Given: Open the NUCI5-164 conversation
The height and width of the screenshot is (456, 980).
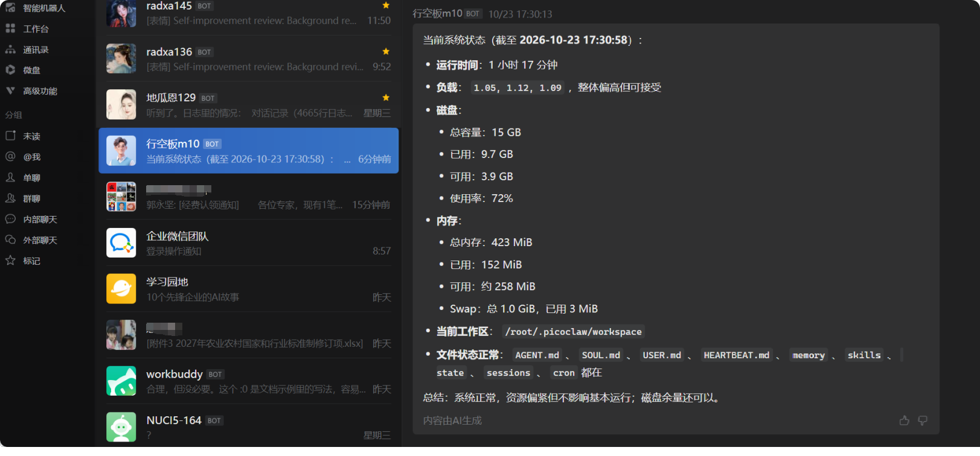Looking at the screenshot, I should point(248,427).
